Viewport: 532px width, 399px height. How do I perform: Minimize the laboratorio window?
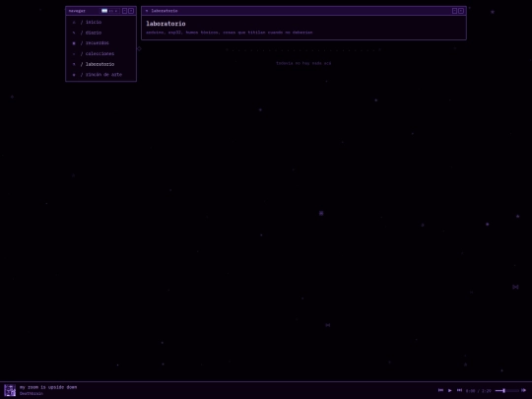click(454, 11)
